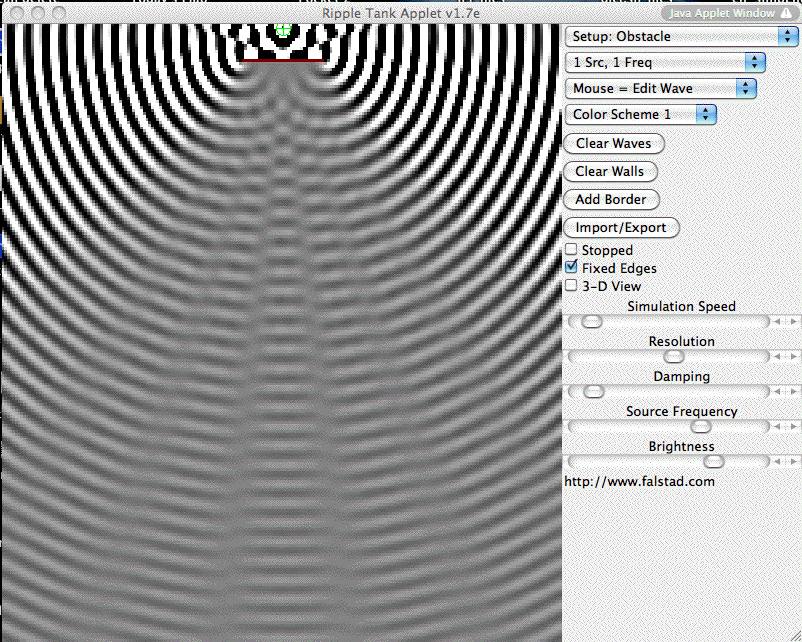Click the Source Frequency slider thumb
Screen dimensions: 802x642
click(701, 427)
